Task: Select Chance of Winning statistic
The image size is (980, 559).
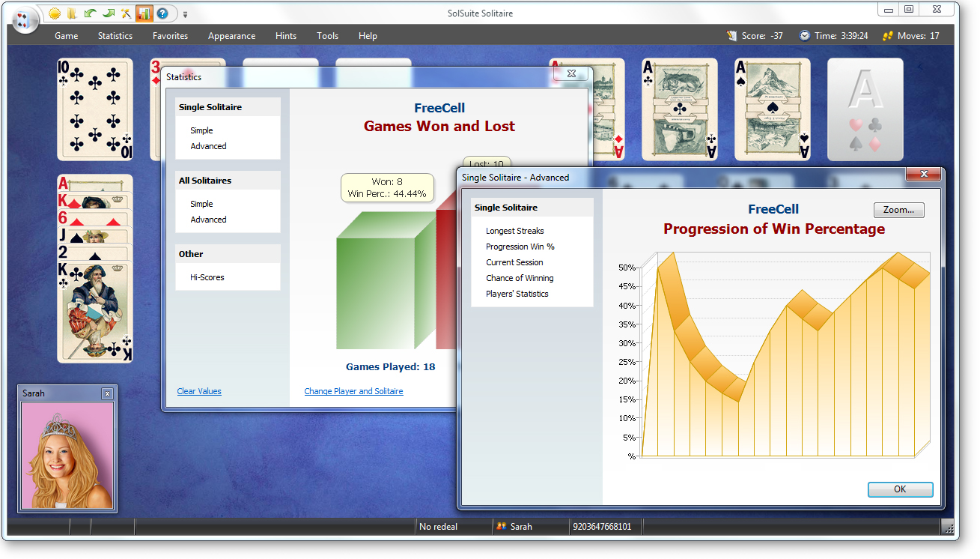Action: 520,278
